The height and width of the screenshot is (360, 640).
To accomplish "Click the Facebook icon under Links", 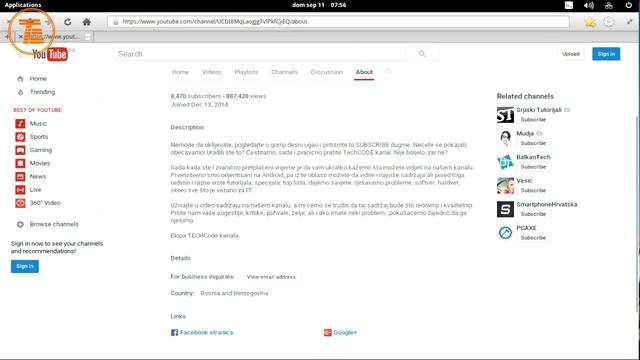I will coord(174,333).
